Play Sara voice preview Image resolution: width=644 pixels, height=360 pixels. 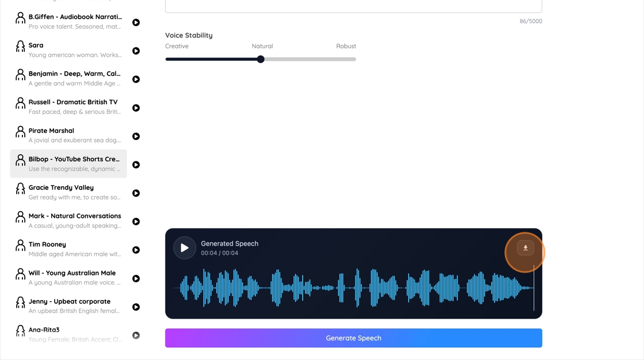(136, 51)
